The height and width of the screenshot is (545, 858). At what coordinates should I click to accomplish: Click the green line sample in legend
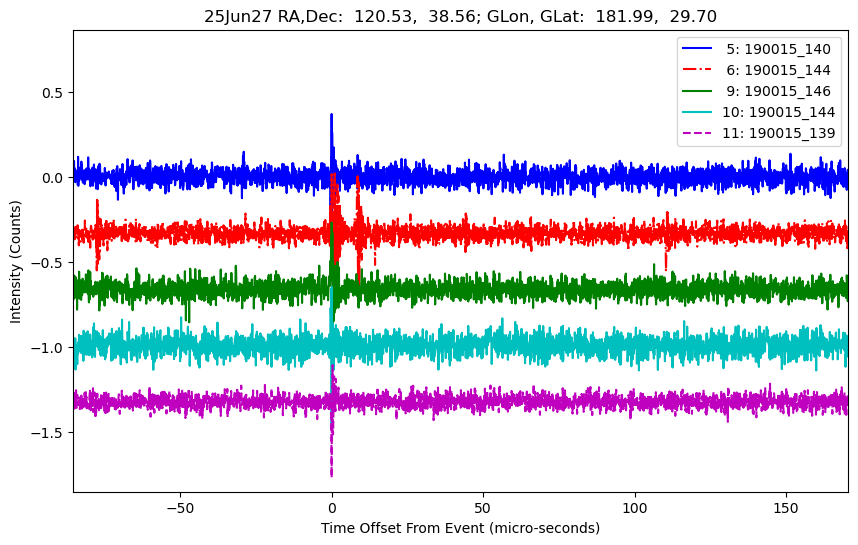pos(697,91)
